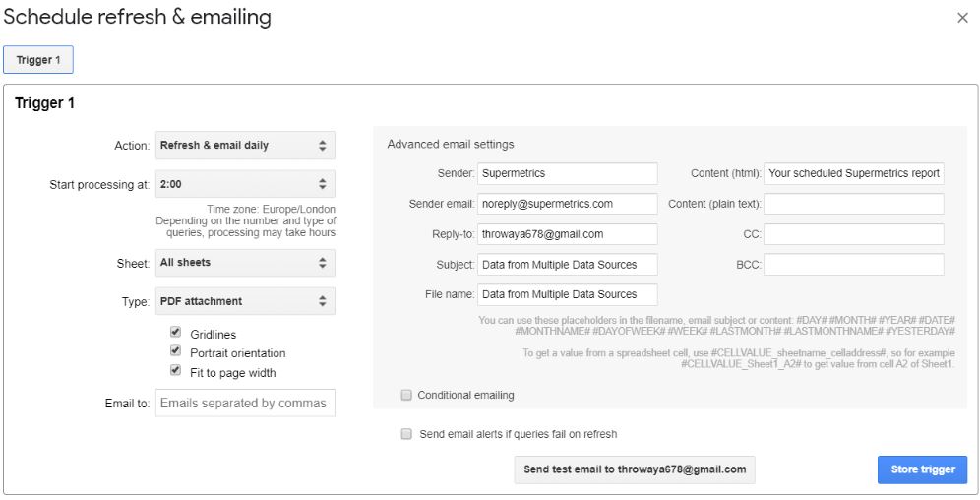Enable the Conditional emailing checkbox
Image resolution: width=980 pixels, height=500 pixels.
pyautogui.click(x=406, y=395)
